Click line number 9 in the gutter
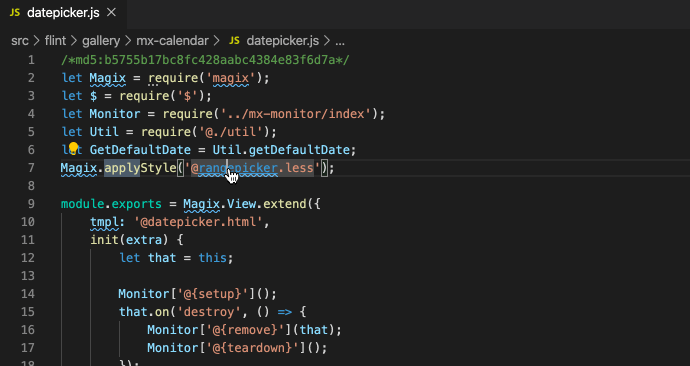This screenshot has width=690, height=366. coord(31,204)
